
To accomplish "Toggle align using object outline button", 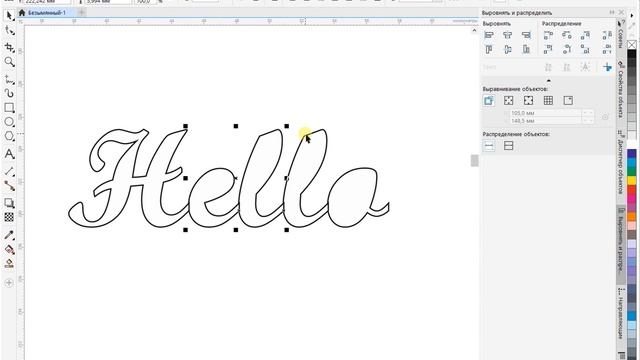I will pos(607,67).
